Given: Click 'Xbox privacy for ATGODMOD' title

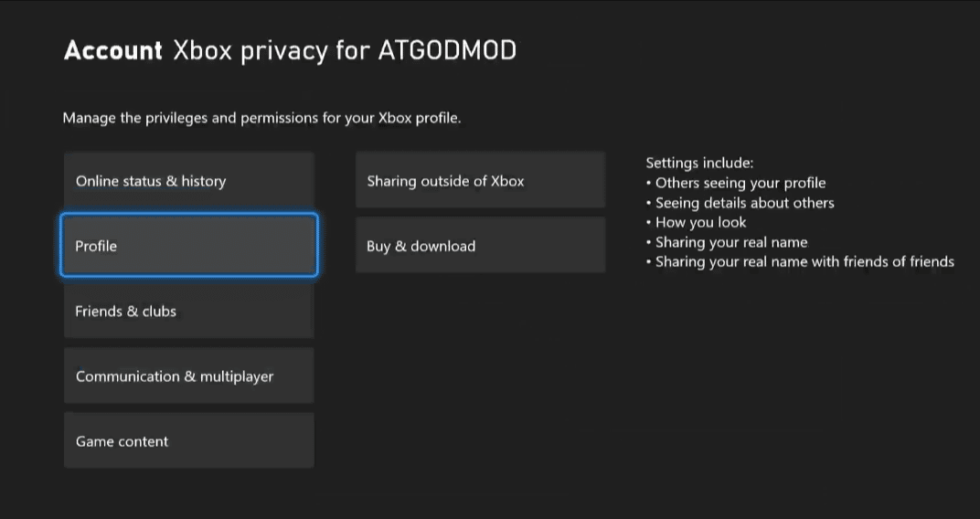Looking at the screenshot, I should tap(345, 51).
